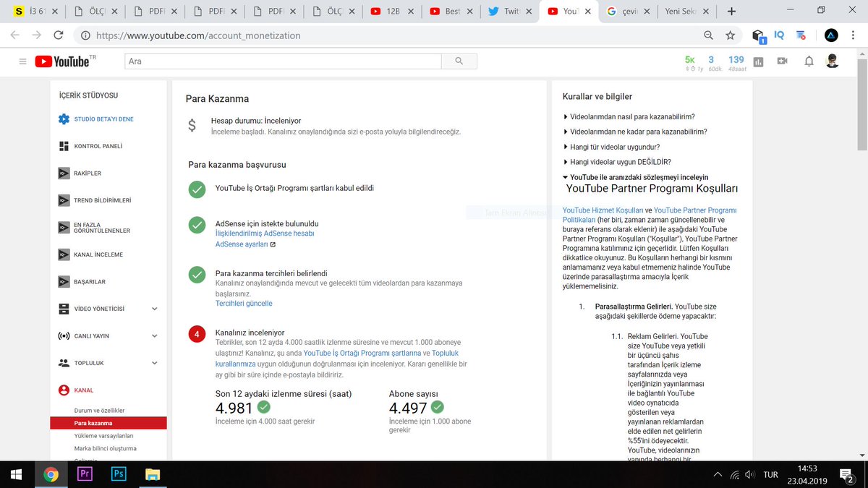
Task: Click the address bar URL
Action: coord(198,35)
